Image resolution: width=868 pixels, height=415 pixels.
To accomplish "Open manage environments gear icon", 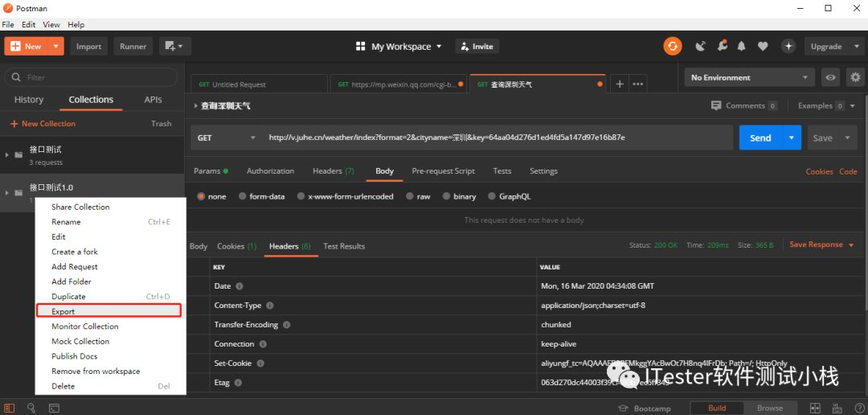I will pos(855,77).
